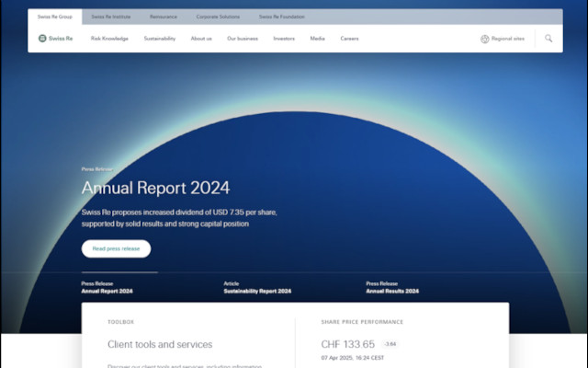Select the Annual Results 2024 carousel item

(392, 287)
